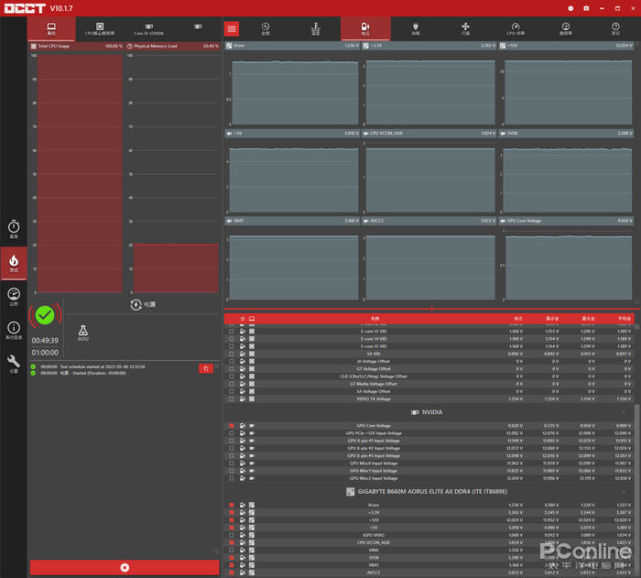Select the 'GT Media Voltage Offset' row
The image size is (641, 578).
tap(429, 384)
